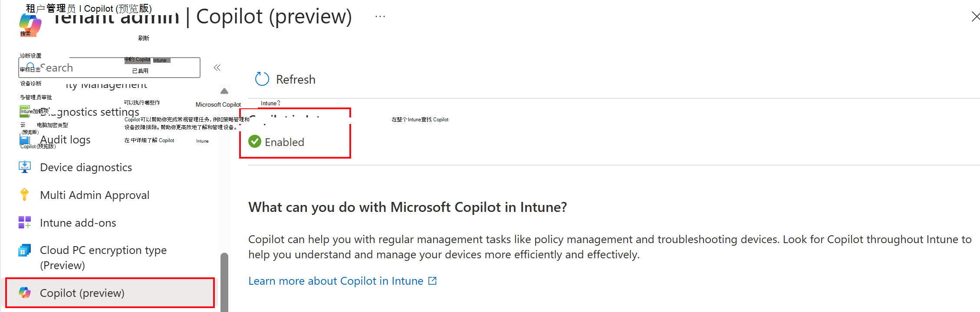Click the Audit logs icon
The width and height of the screenshot is (980, 312).
tap(25, 140)
